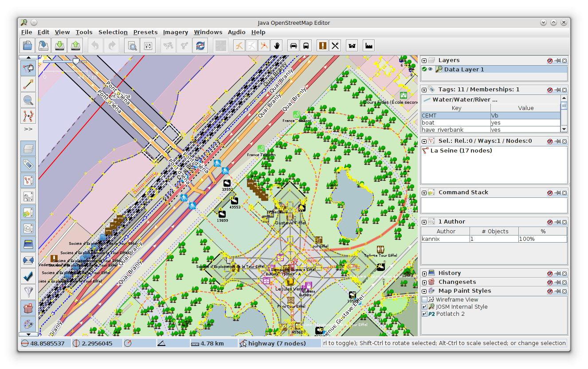Click the Upload data toolbar icon

(75, 45)
